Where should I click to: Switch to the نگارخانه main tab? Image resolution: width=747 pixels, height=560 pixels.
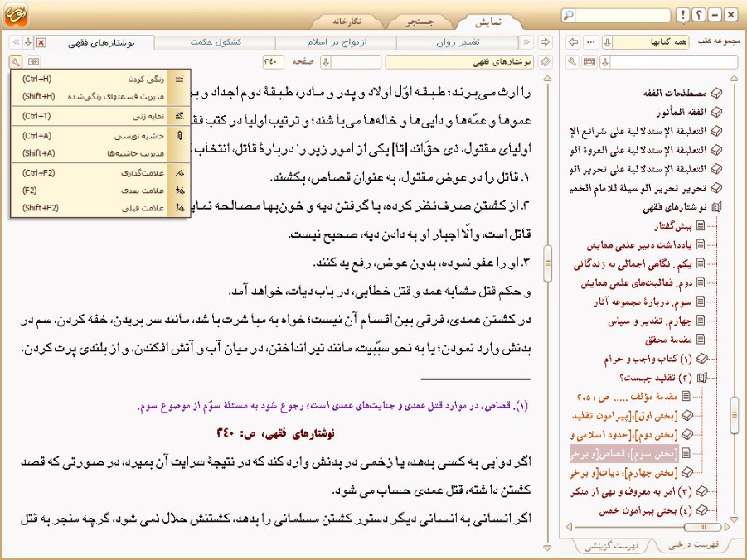coord(347,22)
